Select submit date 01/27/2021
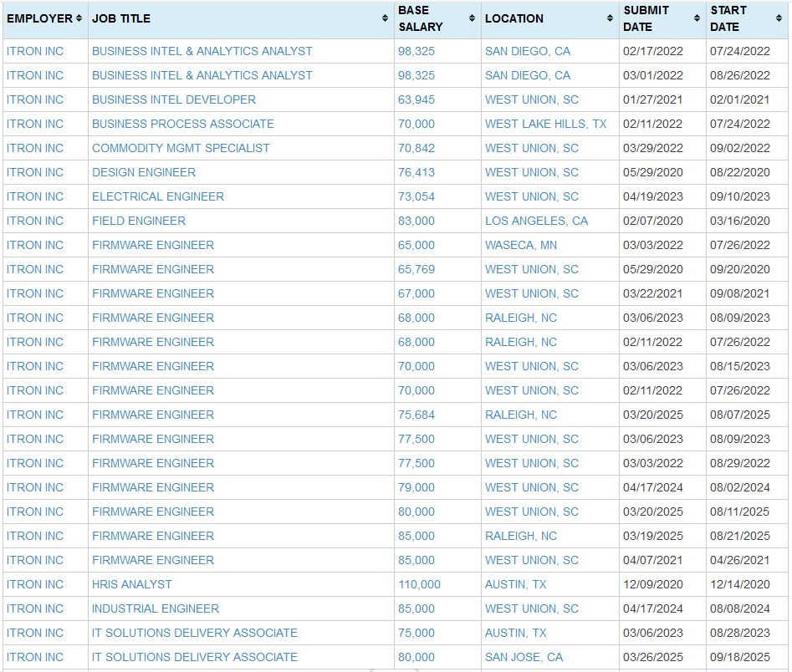Viewport: 792px width, 672px height. [652, 99]
